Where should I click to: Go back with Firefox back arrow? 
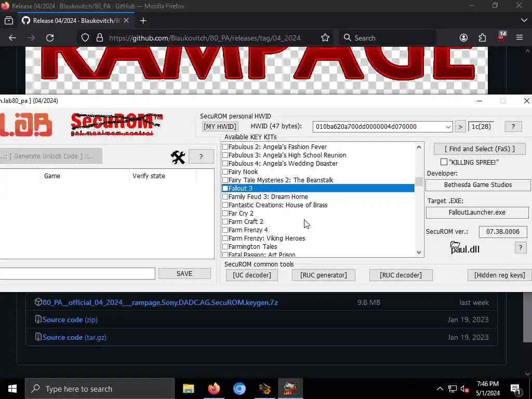pos(12,37)
